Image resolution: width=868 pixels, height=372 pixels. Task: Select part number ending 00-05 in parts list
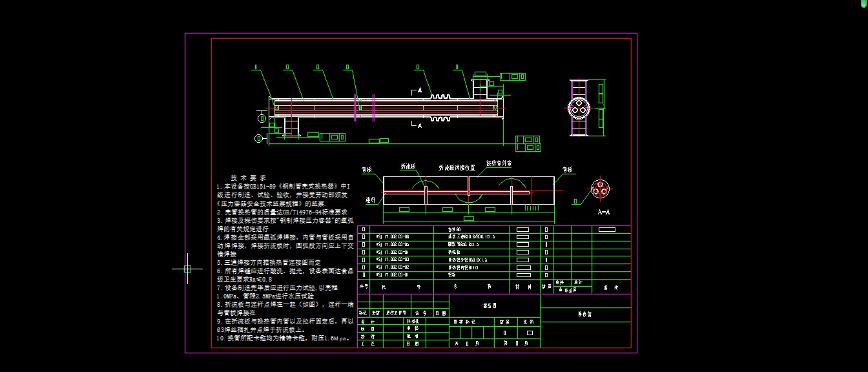(x=393, y=245)
